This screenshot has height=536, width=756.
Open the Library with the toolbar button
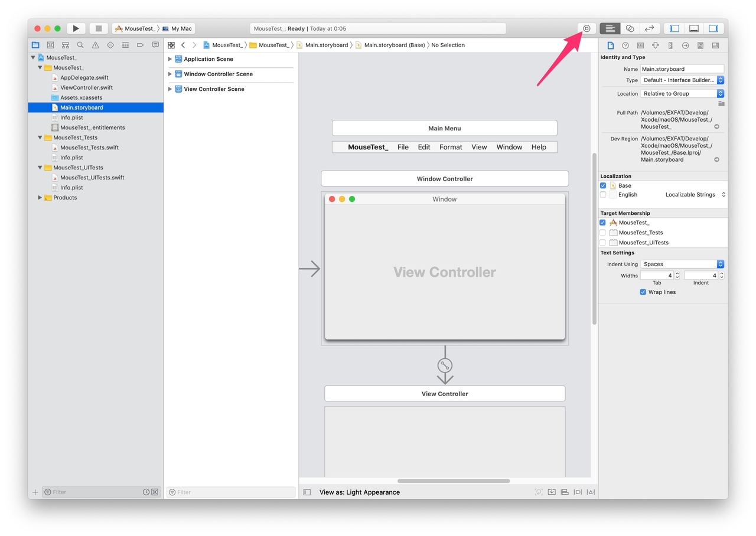click(586, 28)
